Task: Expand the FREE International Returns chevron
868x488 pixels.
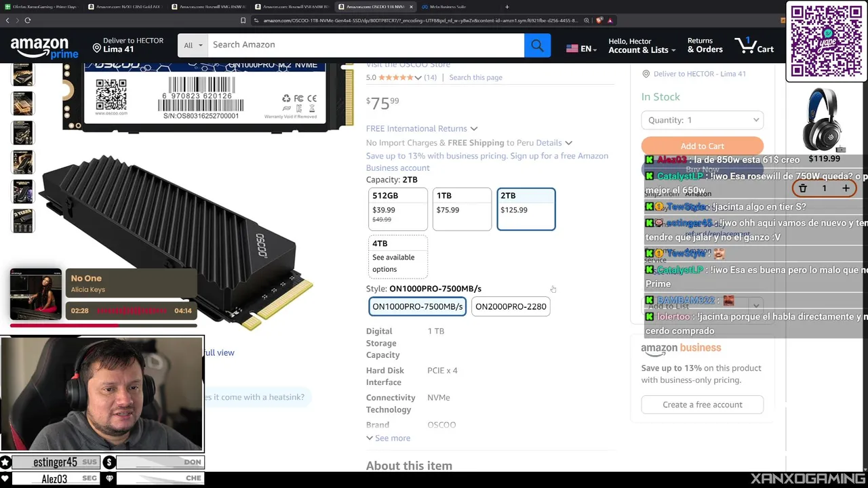Action: pos(474,129)
